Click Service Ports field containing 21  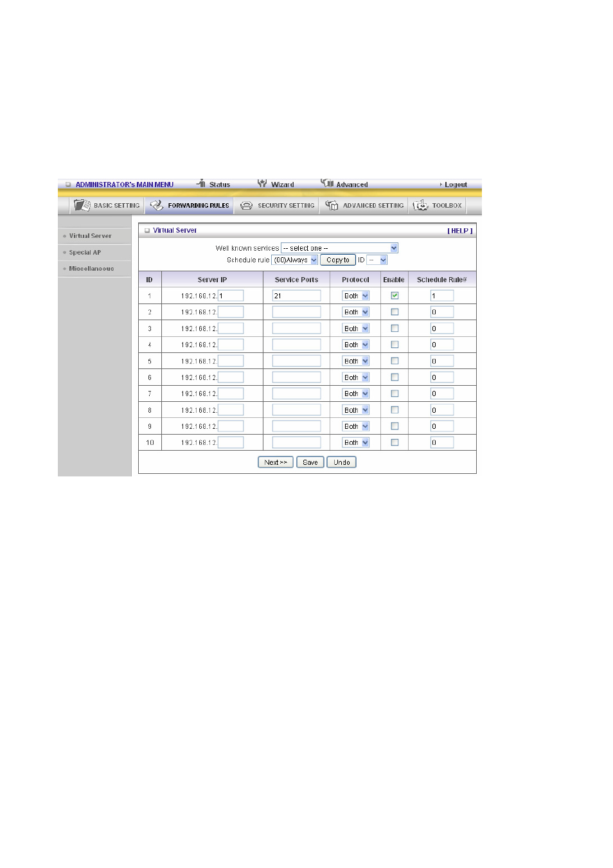click(296, 296)
